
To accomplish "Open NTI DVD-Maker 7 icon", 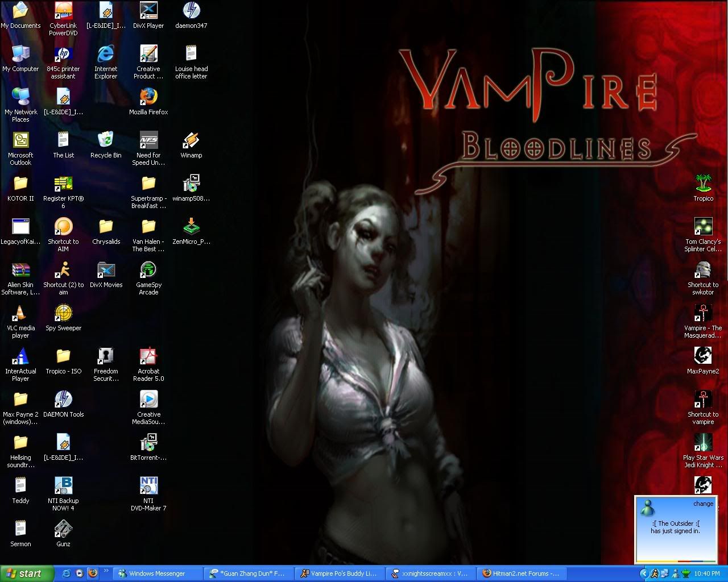I will [x=148, y=493].
